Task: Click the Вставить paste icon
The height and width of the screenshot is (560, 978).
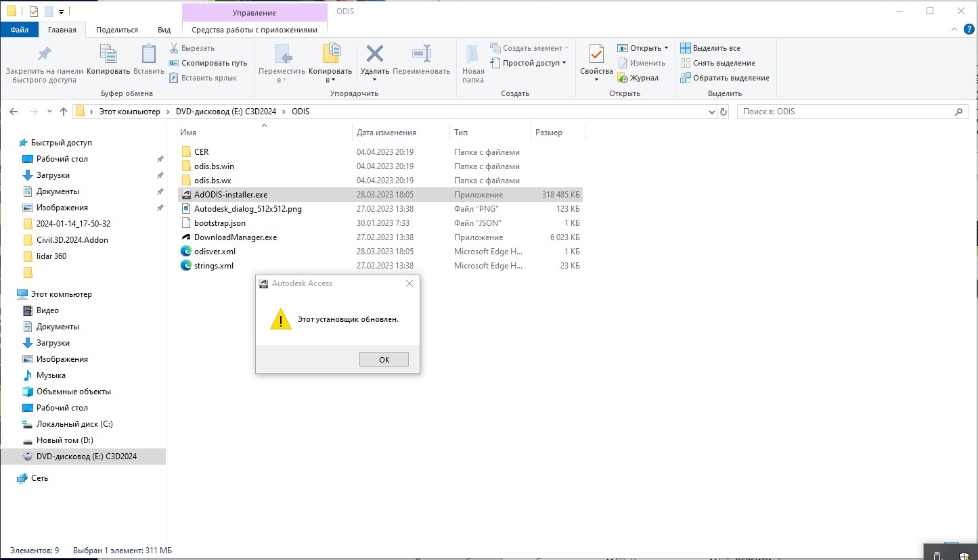Action: (149, 55)
